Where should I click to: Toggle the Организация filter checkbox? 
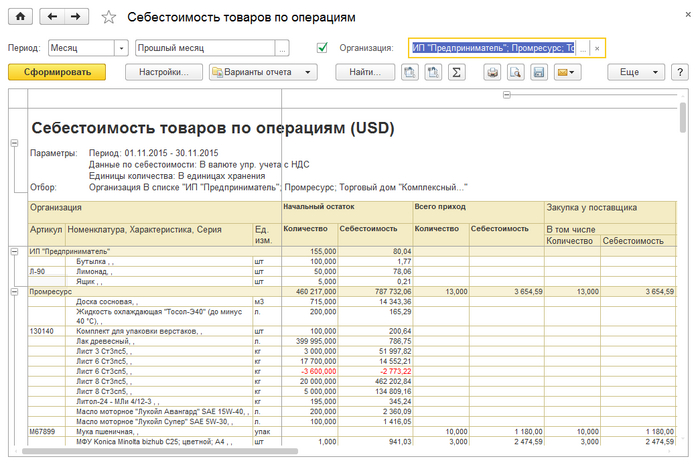(322, 47)
